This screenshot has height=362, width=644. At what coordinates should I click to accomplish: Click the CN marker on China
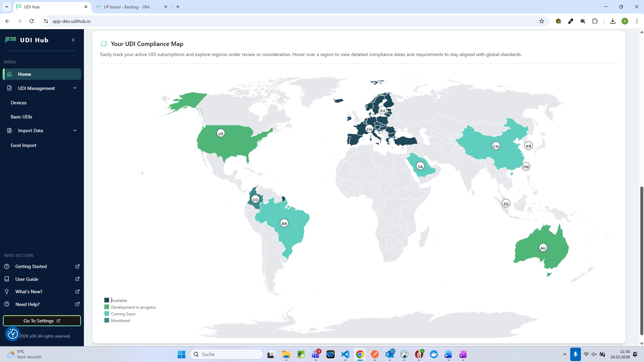pyautogui.click(x=496, y=146)
